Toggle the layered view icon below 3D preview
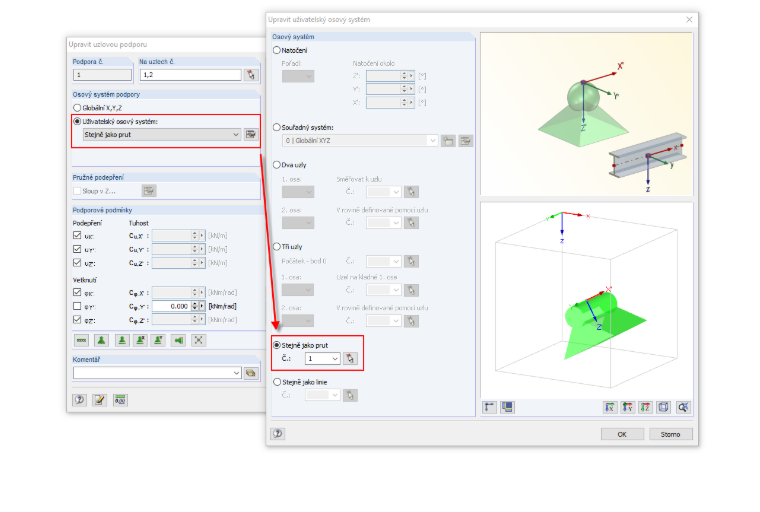 [x=507, y=407]
